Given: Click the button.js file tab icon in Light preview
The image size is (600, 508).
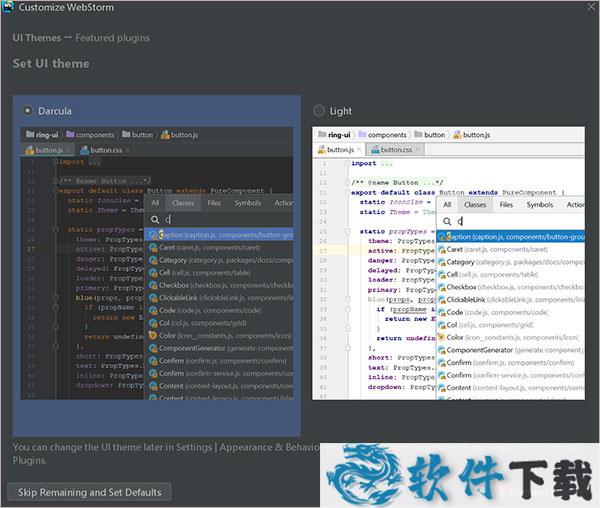Looking at the screenshot, I should (322, 149).
